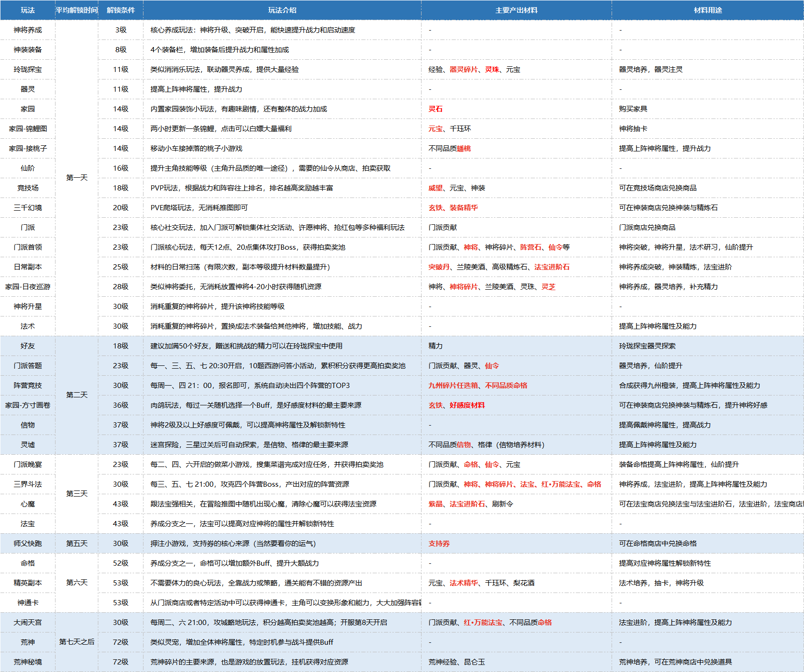Image resolution: width=804 pixels, height=672 pixels.
Task: Click the 第三天 merged cell
Action: pos(77,494)
